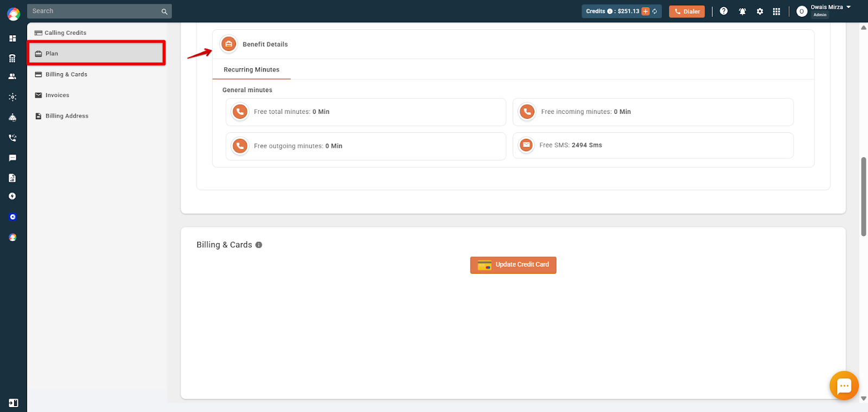Refresh the credits balance
The height and width of the screenshot is (412, 868).
click(x=655, y=11)
